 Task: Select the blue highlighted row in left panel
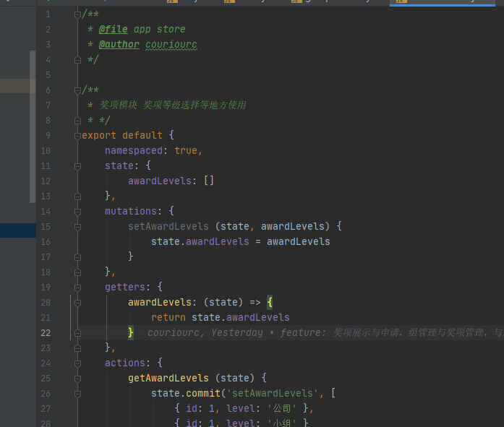click(16, 230)
